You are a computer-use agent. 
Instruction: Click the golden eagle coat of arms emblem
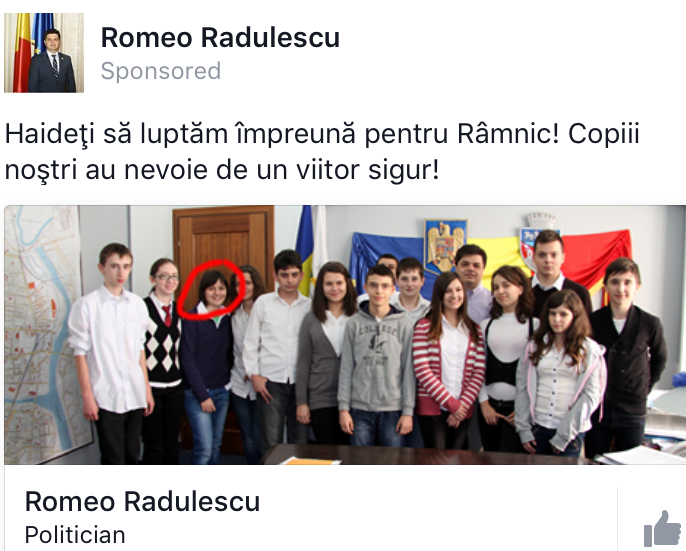click(445, 247)
